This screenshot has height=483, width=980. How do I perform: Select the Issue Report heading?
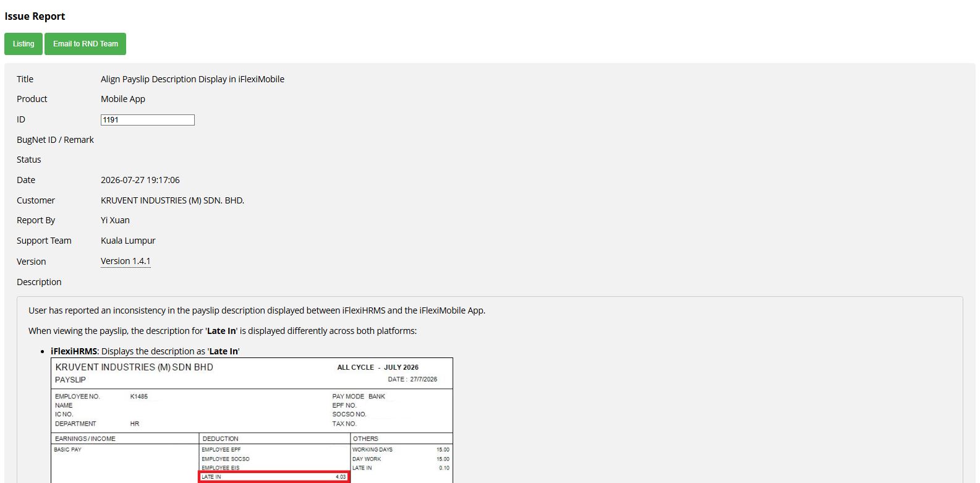coord(35,16)
